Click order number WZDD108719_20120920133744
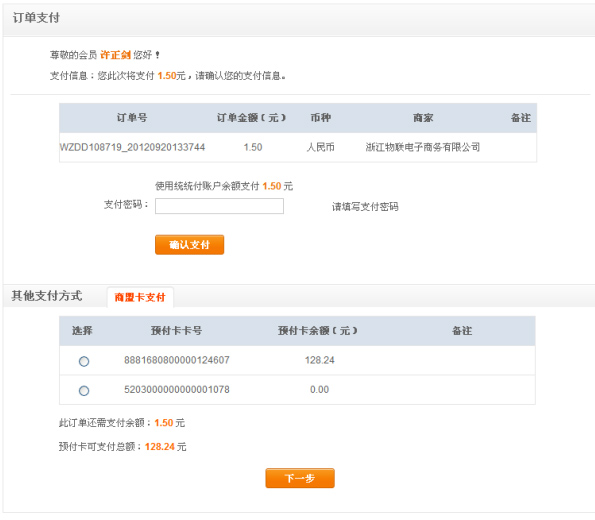The image size is (595, 520). [x=132, y=147]
